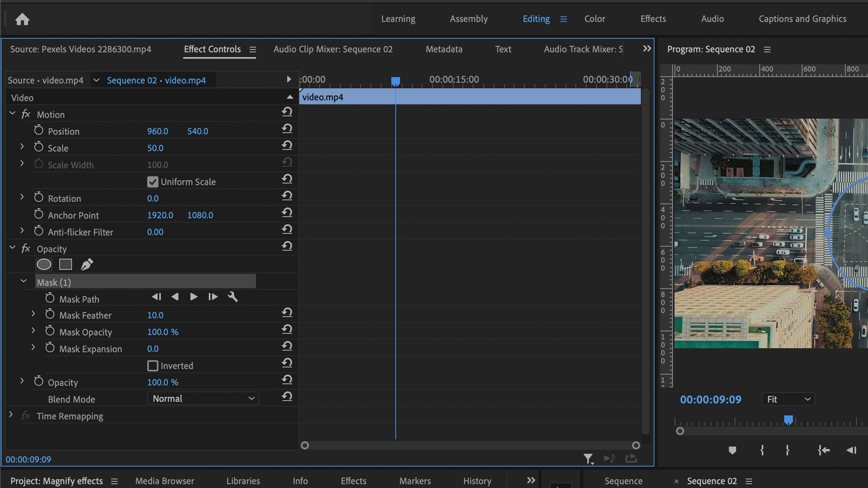This screenshot has width=868, height=488.
Task: Click the Export Frame icon
Action: click(x=631, y=459)
